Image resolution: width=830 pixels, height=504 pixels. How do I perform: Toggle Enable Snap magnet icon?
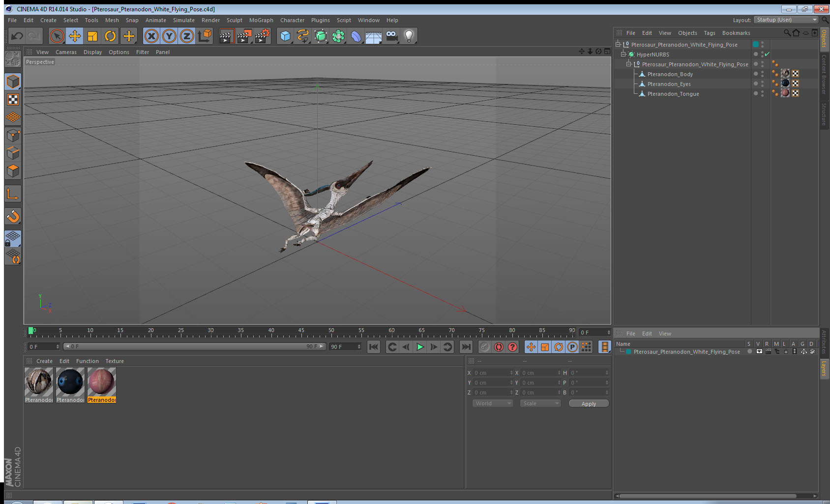point(13,216)
